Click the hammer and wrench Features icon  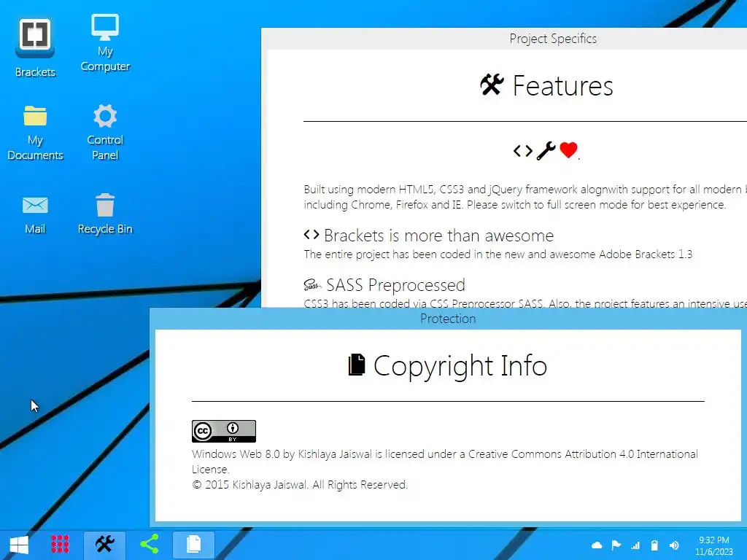click(492, 85)
